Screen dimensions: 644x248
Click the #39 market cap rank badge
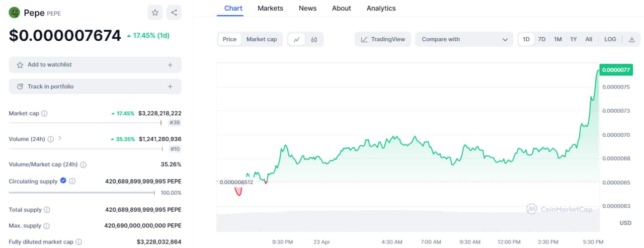pyautogui.click(x=175, y=122)
